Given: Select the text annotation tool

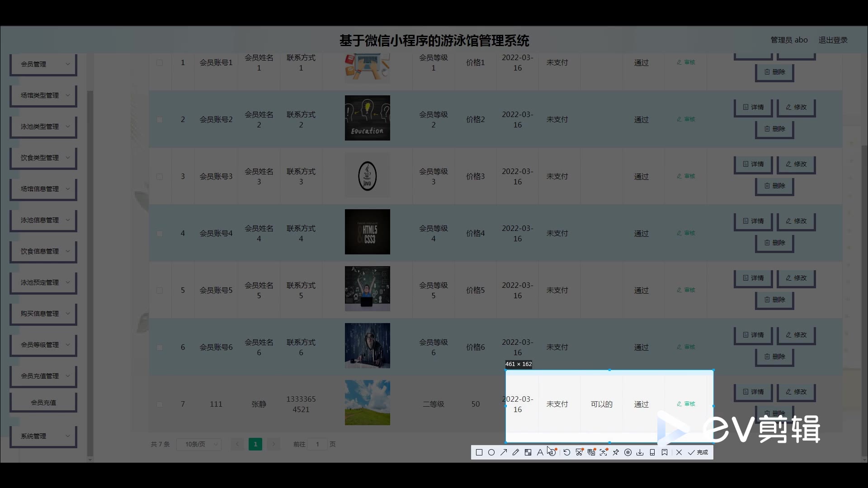Looking at the screenshot, I should pyautogui.click(x=540, y=452).
